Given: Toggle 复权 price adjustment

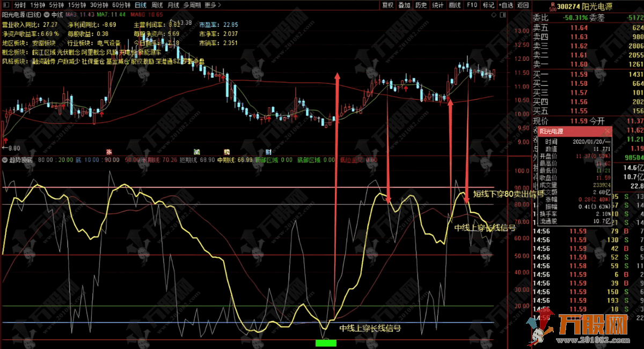Looking at the screenshot, I should pyautogui.click(x=387, y=5).
